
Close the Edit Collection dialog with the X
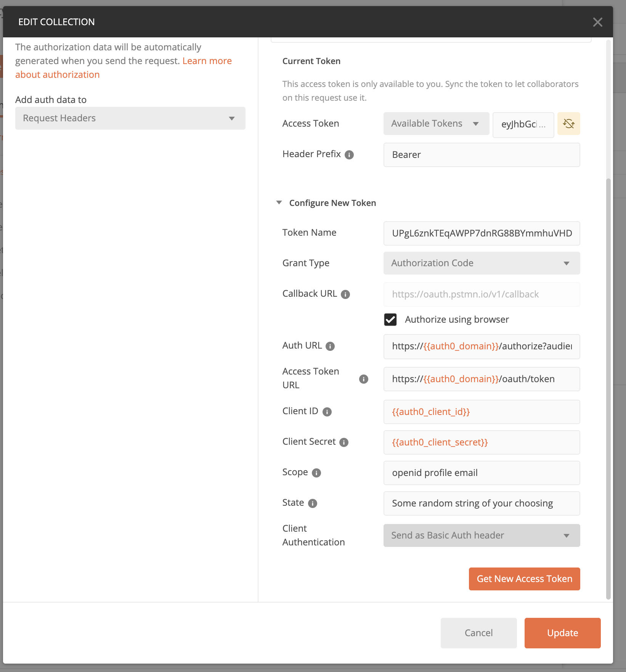pos(597,22)
